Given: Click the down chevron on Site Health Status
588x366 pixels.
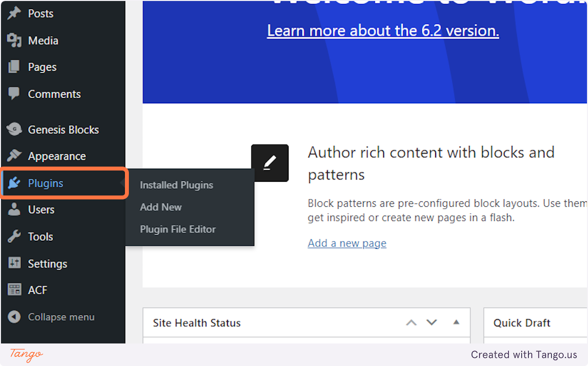Looking at the screenshot, I should point(432,322).
